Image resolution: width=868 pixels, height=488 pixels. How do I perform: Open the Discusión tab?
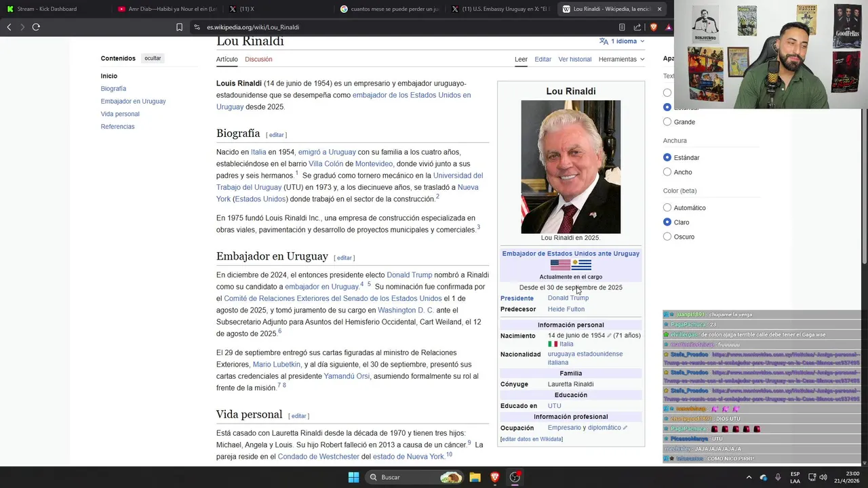(x=258, y=60)
